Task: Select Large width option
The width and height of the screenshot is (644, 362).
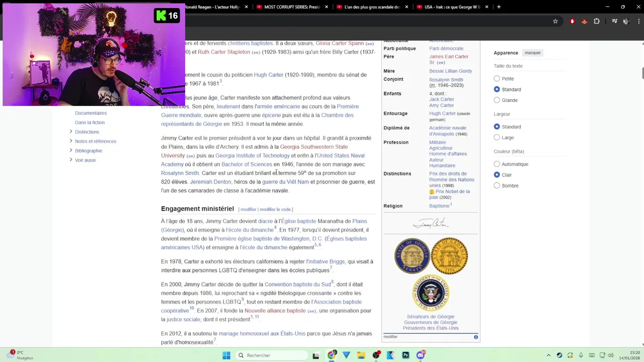Action: coord(497,137)
